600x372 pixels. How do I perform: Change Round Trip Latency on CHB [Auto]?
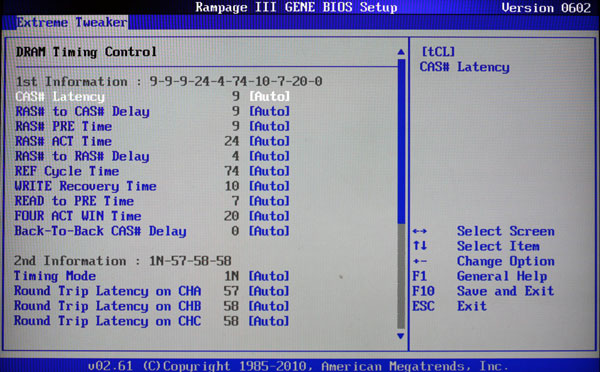[269, 306]
